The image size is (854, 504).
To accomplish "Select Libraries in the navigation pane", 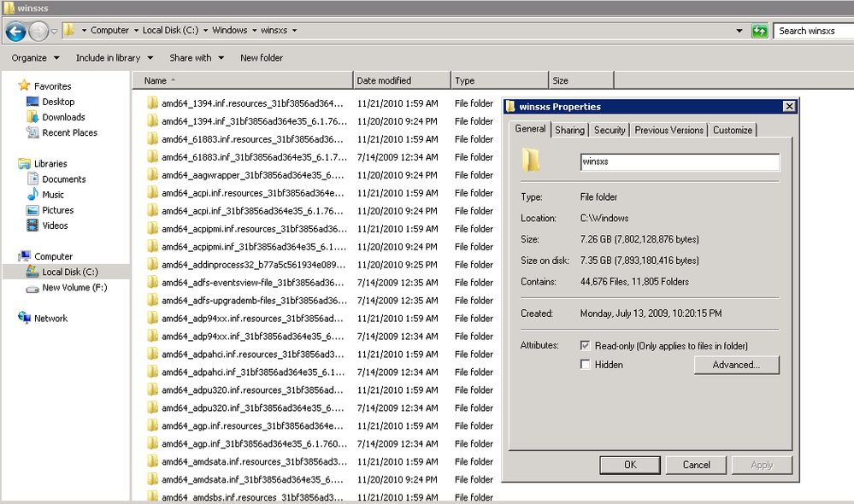I will (50, 164).
